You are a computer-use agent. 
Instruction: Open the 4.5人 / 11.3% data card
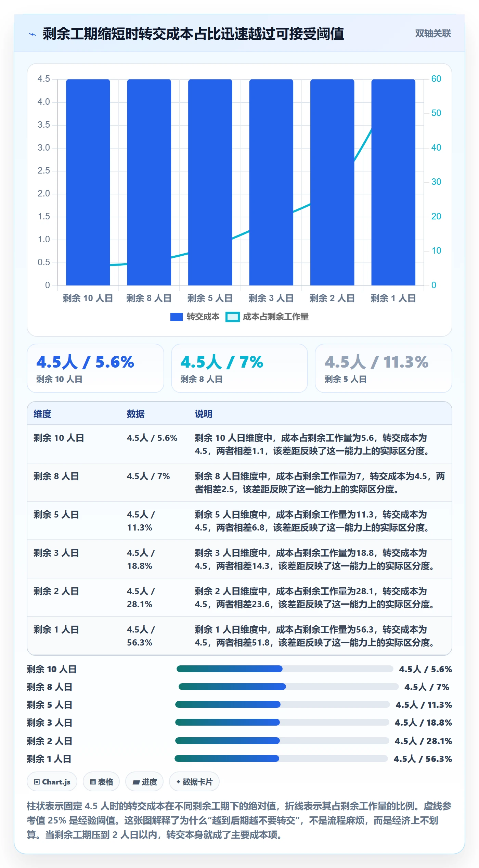pos(384,368)
